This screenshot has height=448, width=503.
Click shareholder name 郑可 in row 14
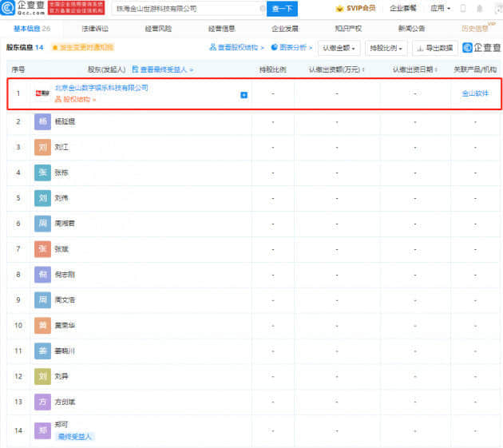coord(61,425)
